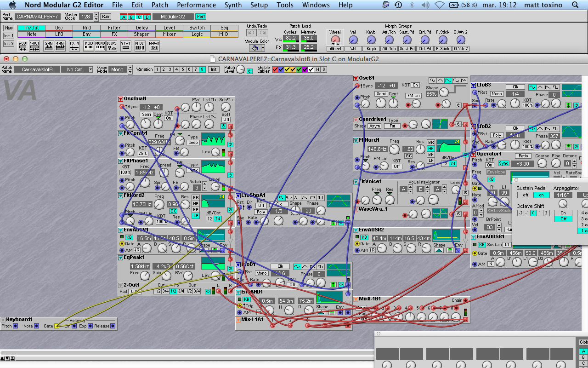
Task: Toggle the Patch Level mute button
Action: pos(249,71)
